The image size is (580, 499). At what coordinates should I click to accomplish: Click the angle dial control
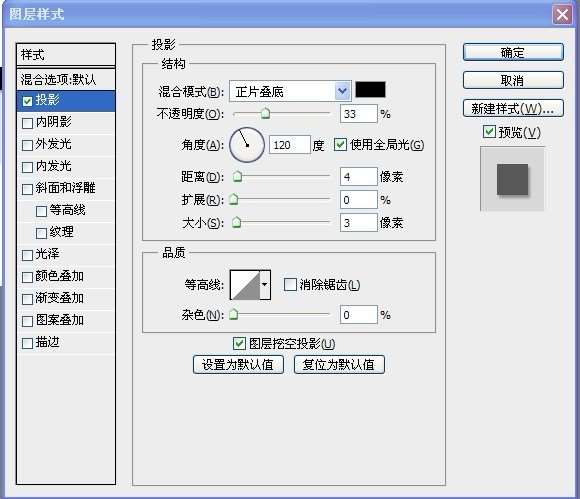[x=247, y=145]
